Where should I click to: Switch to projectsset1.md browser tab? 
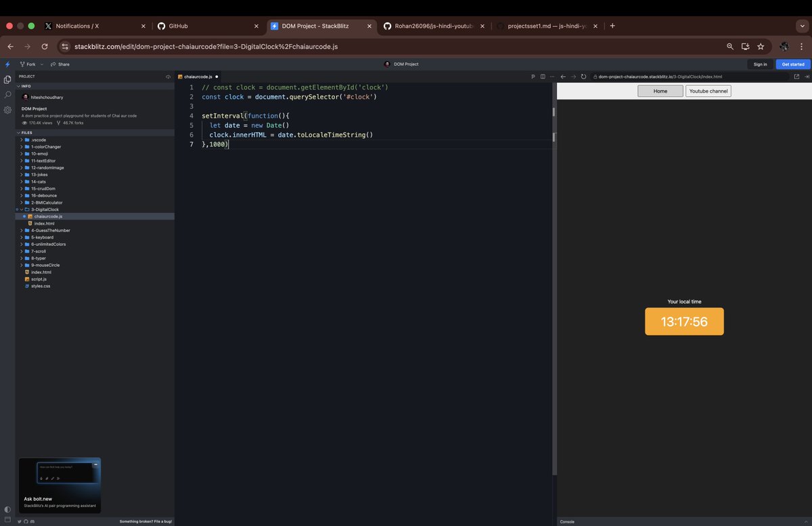coord(547,26)
